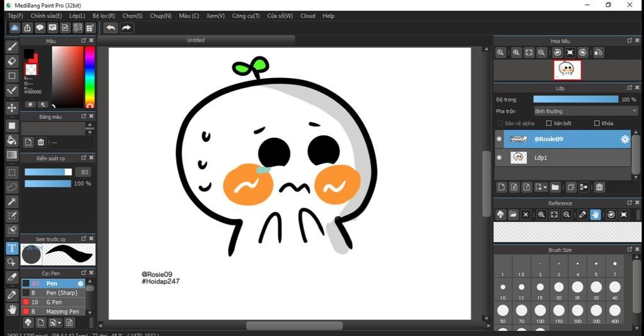Open the @Rosie09 layer settings gear
Image resolution: width=644 pixels, height=336 pixels.
pyautogui.click(x=625, y=139)
